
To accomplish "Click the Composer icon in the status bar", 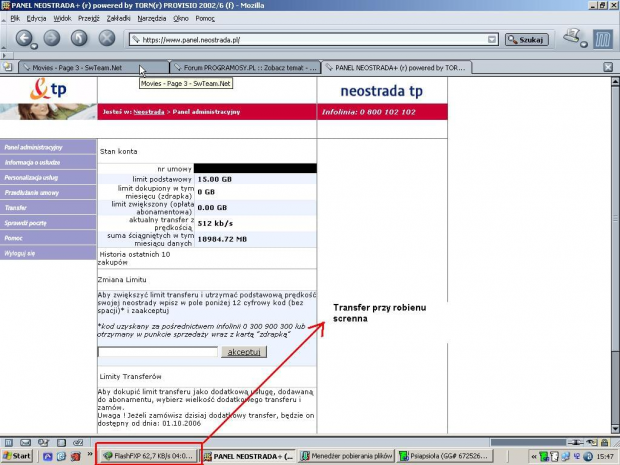I will (43, 442).
